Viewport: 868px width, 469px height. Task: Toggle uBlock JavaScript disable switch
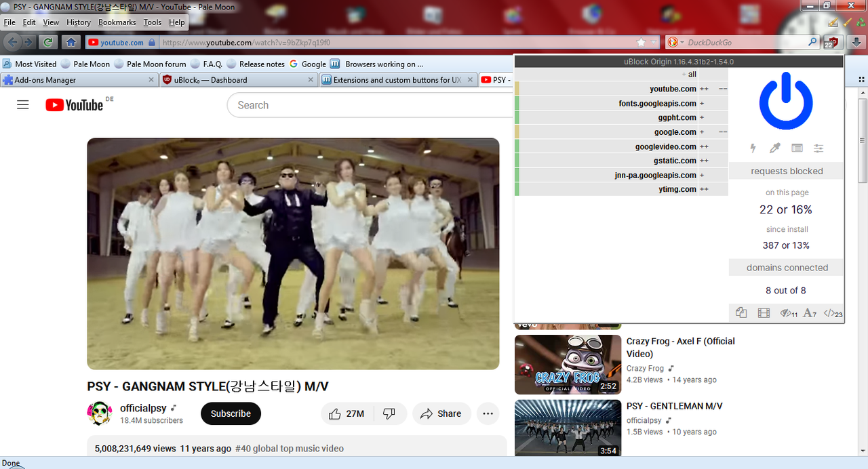833,313
